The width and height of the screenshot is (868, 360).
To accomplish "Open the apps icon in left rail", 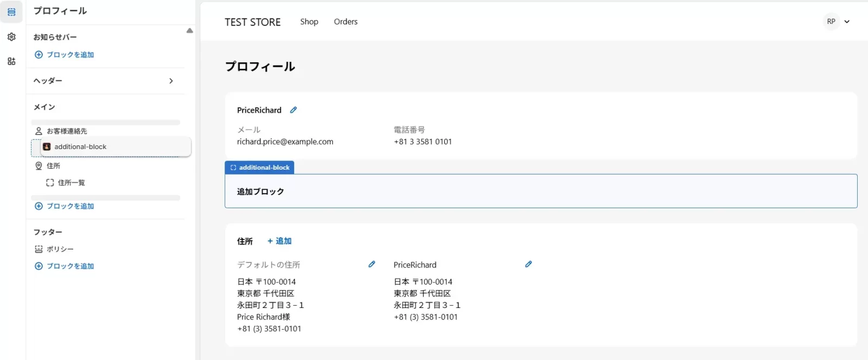I will [11, 61].
